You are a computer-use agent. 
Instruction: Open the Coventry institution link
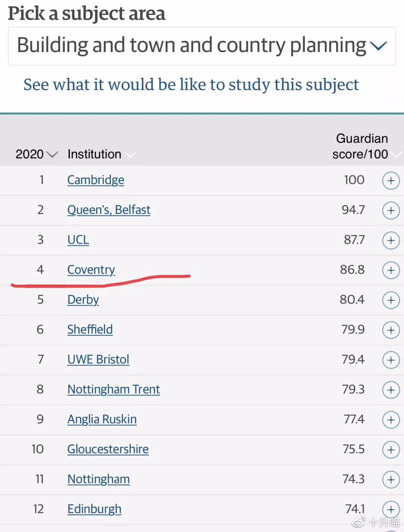[x=91, y=270]
